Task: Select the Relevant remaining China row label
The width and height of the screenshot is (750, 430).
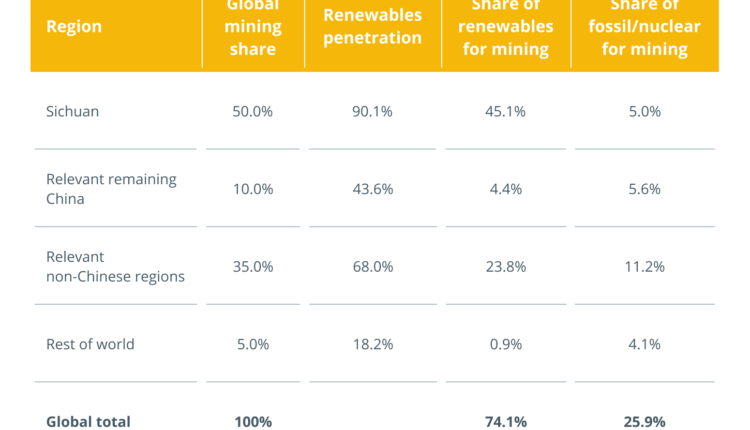Action: (x=111, y=189)
